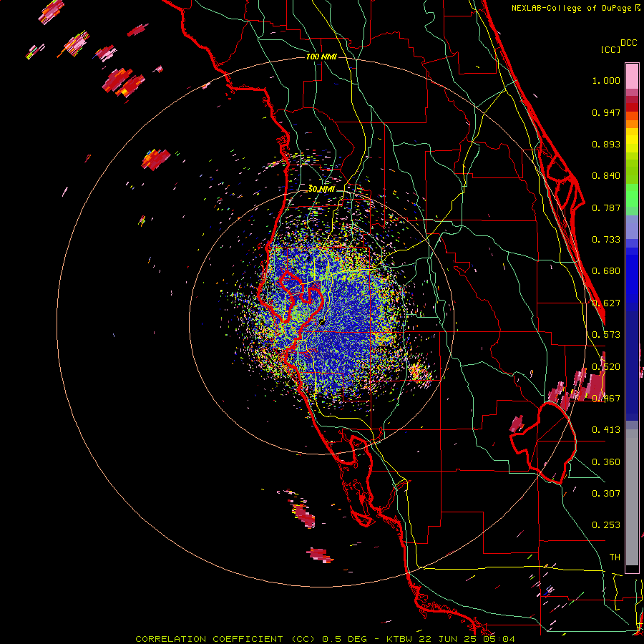Click the 50 NMI range ring label
644x644 pixels.
(x=321, y=189)
